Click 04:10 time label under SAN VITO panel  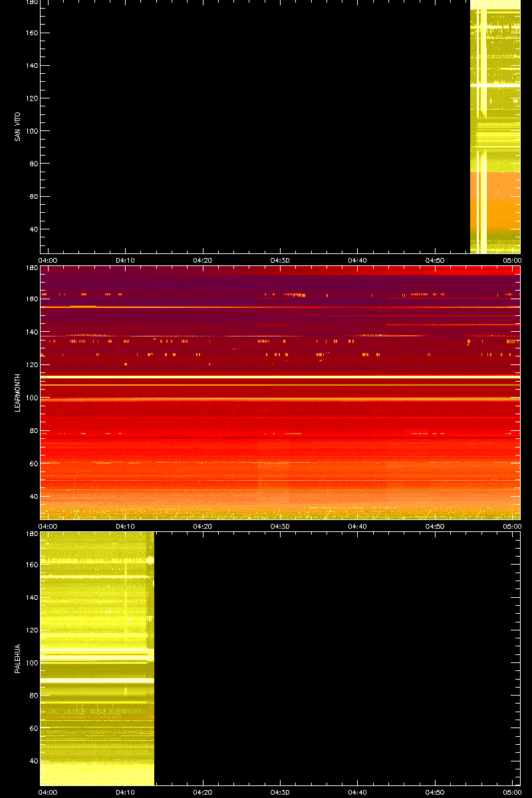pyautogui.click(x=126, y=260)
